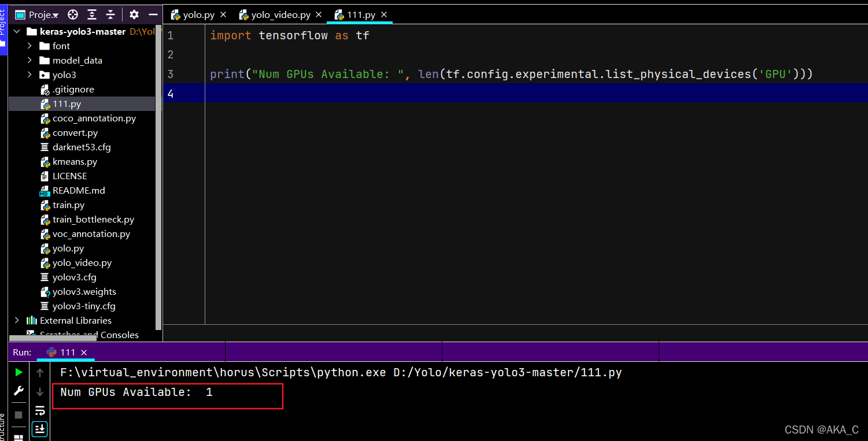The height and width of the screenshot is (441, 868).
Task: Select the yolo3 folder in the tree
Action: pyautogui.click(x=64, y=75)
